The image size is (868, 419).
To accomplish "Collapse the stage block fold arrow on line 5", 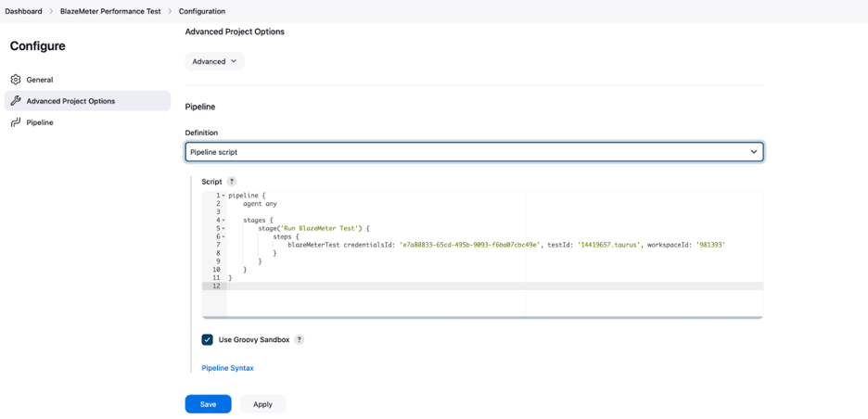I will tap(223, 229).
